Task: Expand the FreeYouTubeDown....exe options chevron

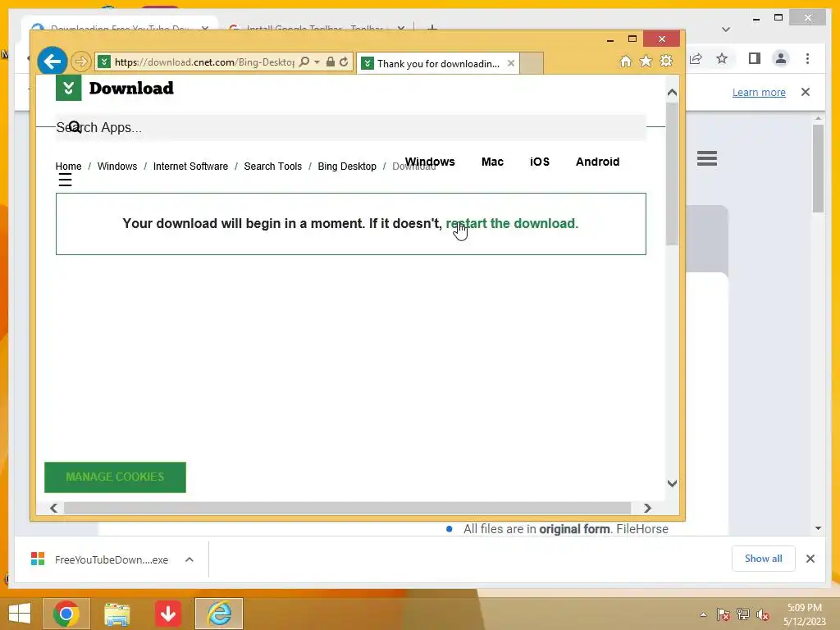Action: click(x=189, y=559)
